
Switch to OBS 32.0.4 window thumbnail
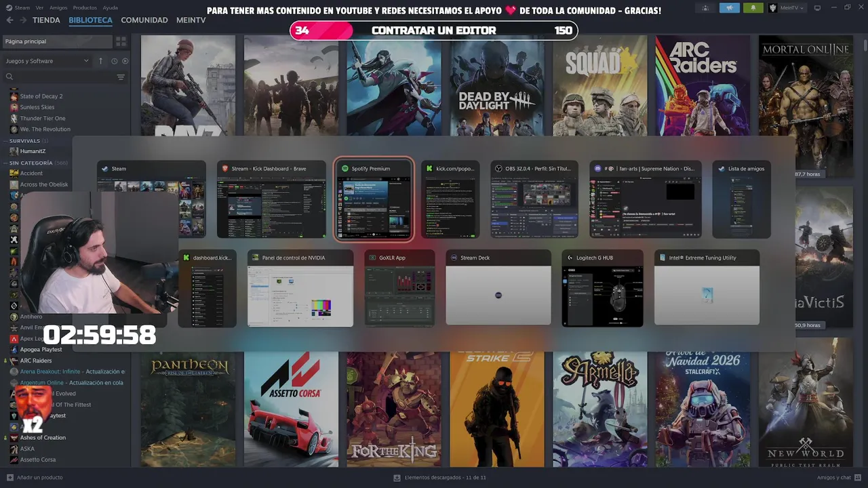(534, 200)
